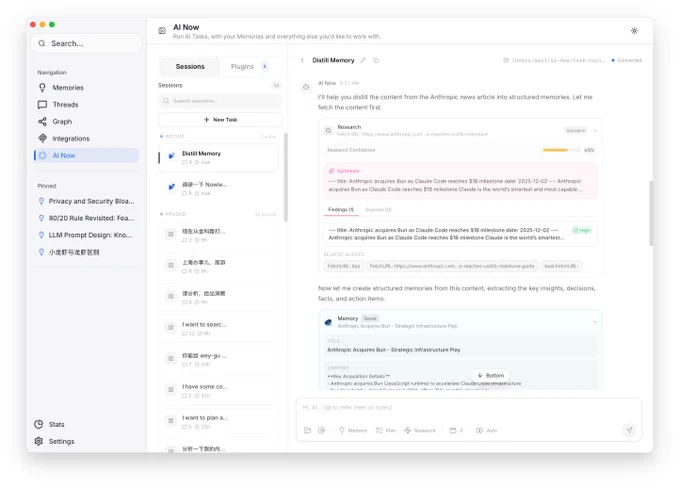Open the pinned 'LLM Prompt Design: Kno...' memory
This screenshot has width=680, height=488.
[87, 235]
